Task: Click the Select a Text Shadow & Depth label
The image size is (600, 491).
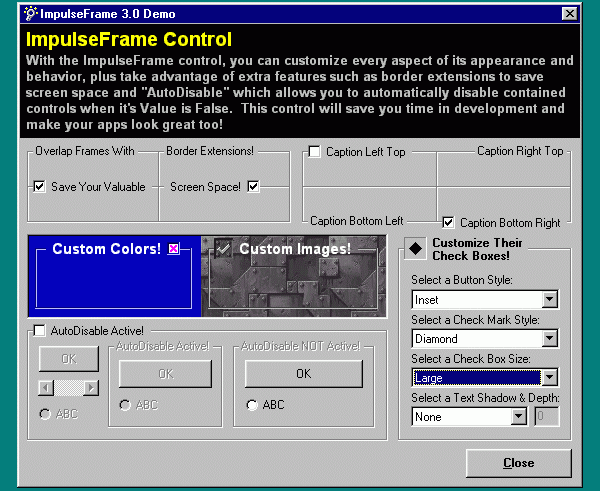Action: click(x=485, y=398)
